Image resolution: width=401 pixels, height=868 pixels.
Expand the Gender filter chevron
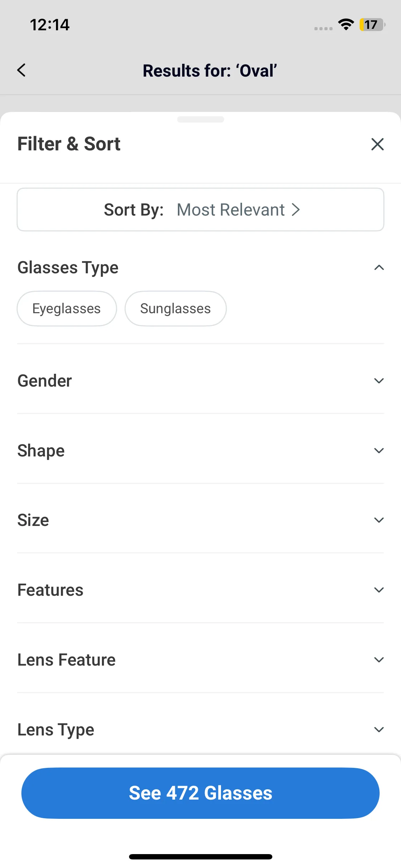[x=379, y=381]
